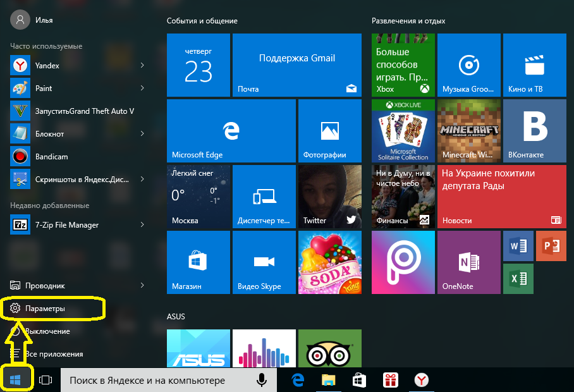
Task: Launch the Microsoft Edge tile
Action: [x=231, y=131]
